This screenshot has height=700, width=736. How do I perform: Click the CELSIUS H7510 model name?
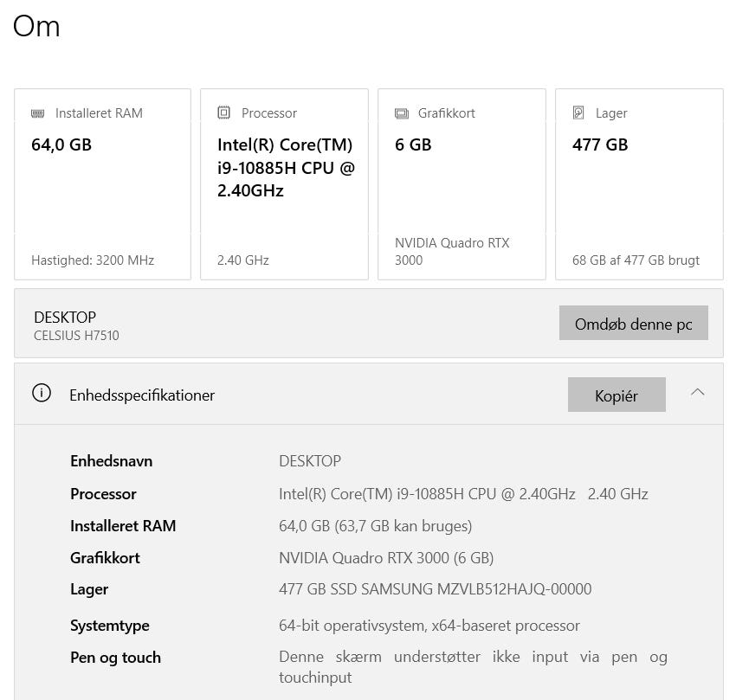point(76,335)
